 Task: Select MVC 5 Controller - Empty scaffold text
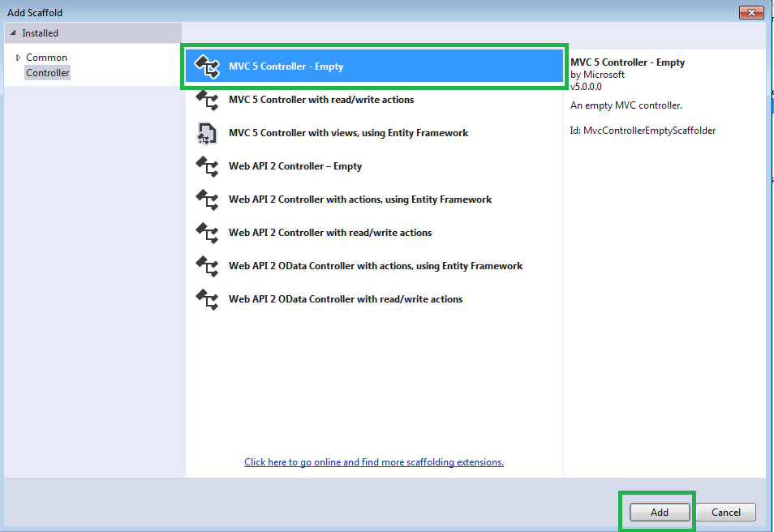pyautogui.click(x=286, y=66)
